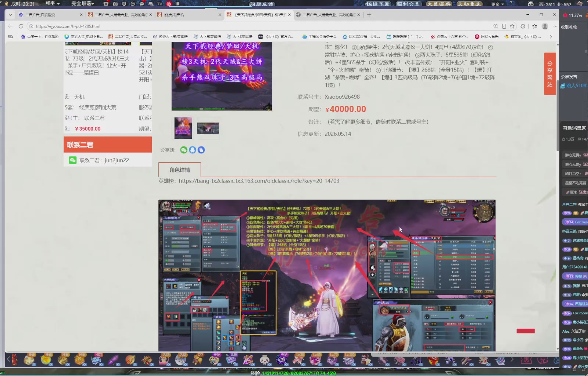Click the camera icon in game top bar
588x376 pixels.
coord(115,4)
